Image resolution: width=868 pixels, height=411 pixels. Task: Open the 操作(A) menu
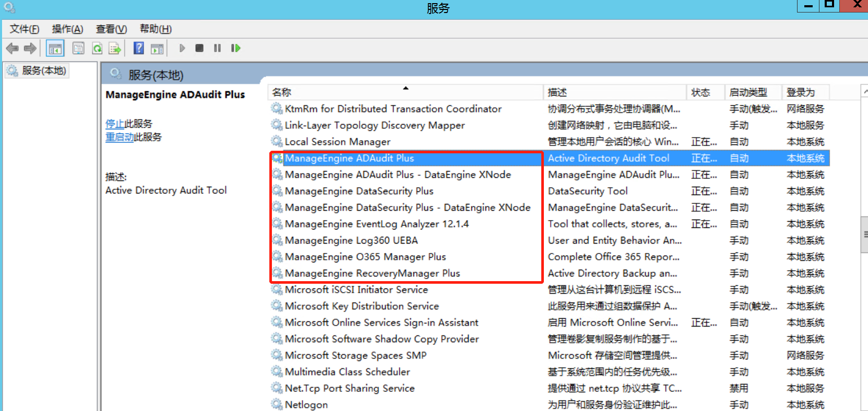pos(67,29)
